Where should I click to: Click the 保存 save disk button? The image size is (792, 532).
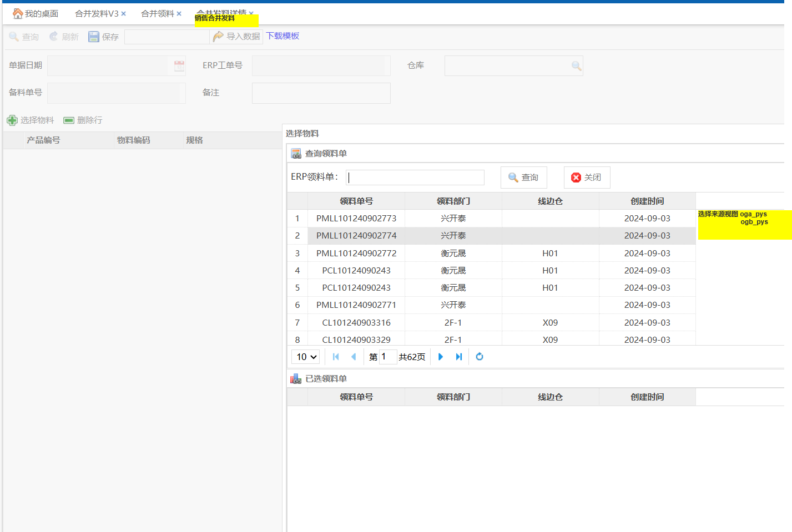(x=104, y=37)
